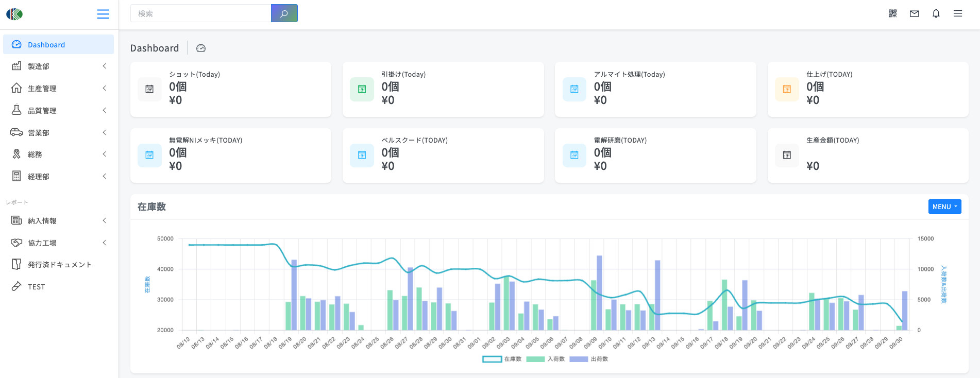Click the ショット(Today) calendar icon
The image size is (980, 378).
coord(149,89)
